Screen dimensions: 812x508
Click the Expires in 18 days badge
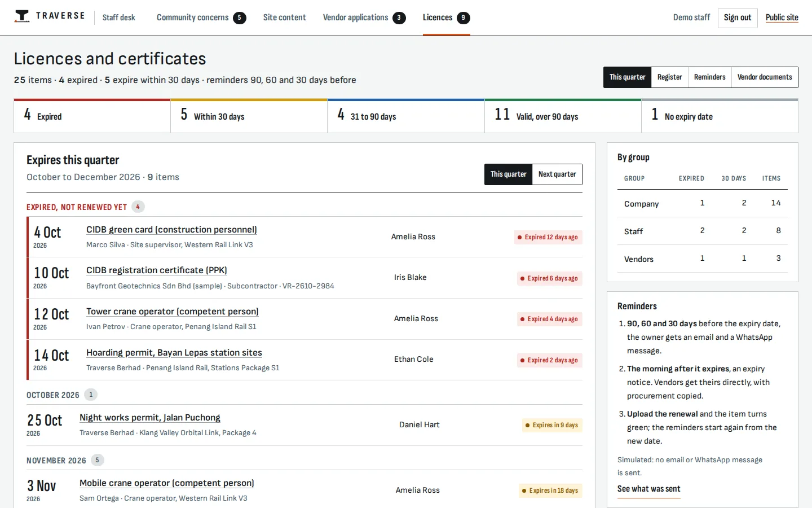pos(550,491)
